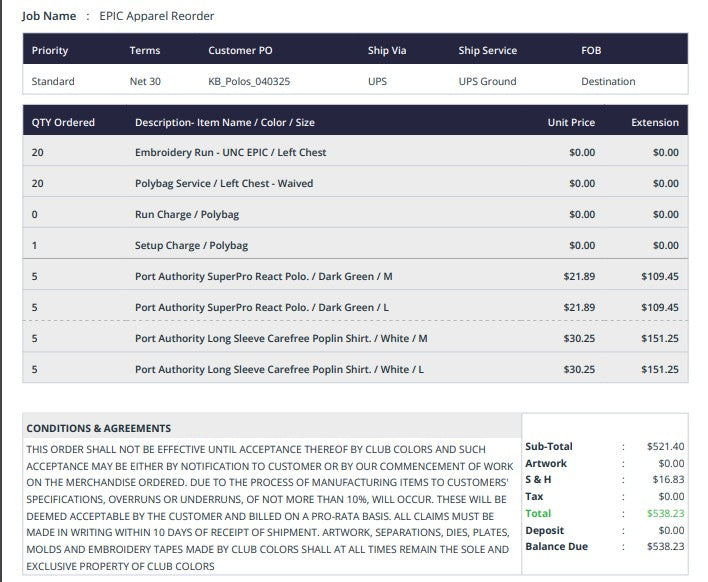Click the 'Customer PO' column header
This screenshot has width=708, height=582.
point(240,50)
